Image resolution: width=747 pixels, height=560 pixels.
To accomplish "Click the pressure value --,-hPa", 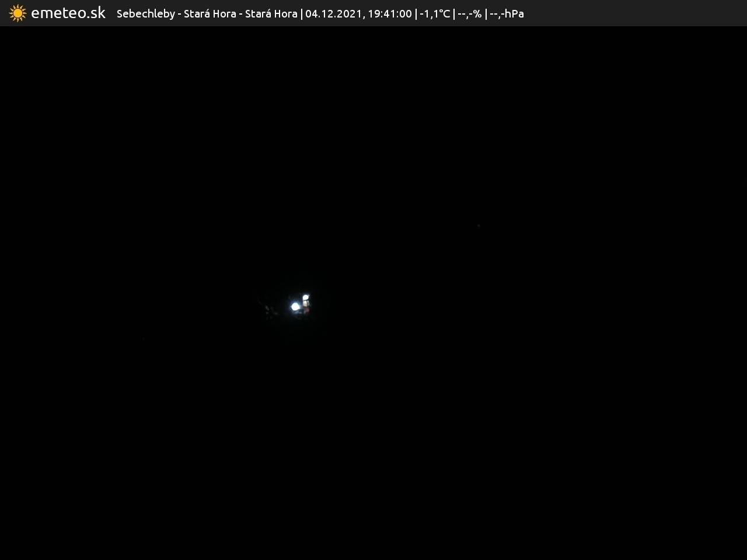I will pyautogui.click(x=507, y=13).
